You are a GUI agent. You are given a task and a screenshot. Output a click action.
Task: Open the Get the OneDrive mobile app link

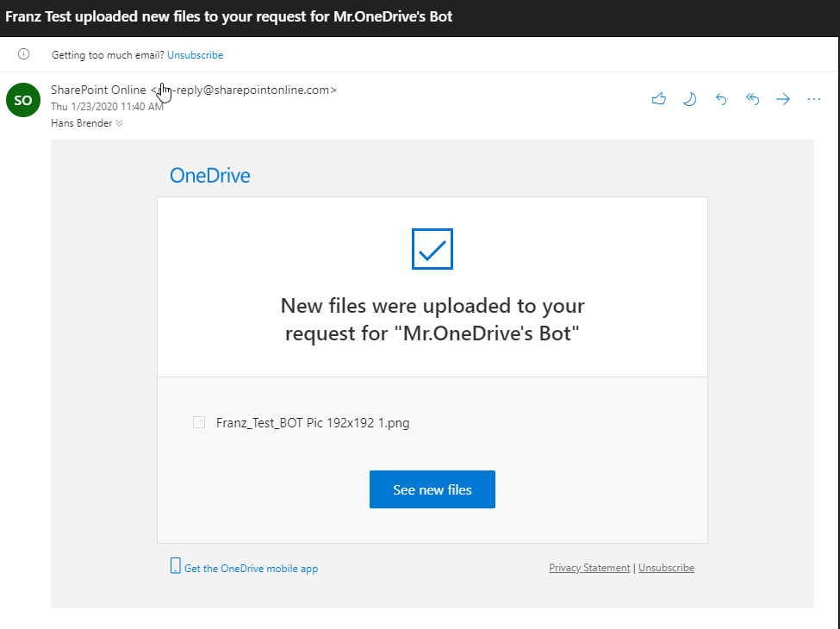[251, 569]
